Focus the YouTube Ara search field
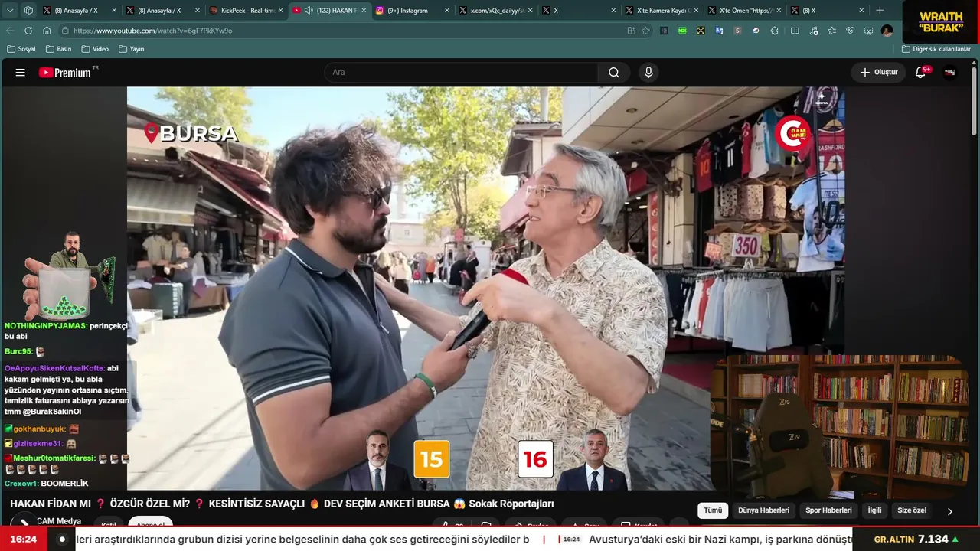Viewport: 980px width, 551px height. click(461, 73)
